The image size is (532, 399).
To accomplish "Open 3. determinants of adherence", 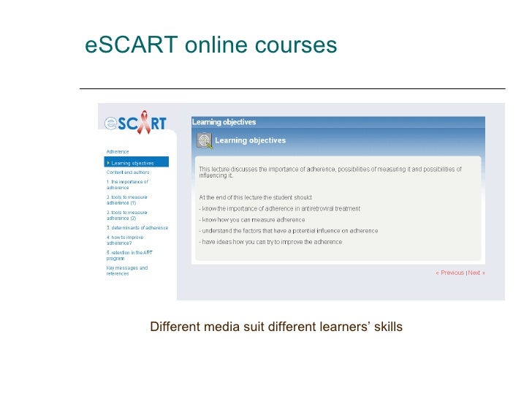I will pos(137,228).
